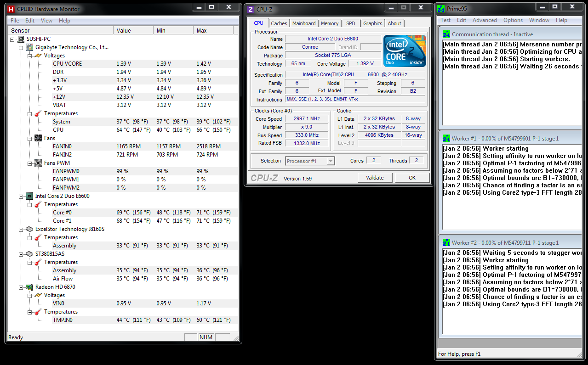588x365 pixels.
Task: Click the Intel Core 2 Duo E6600 chip icon
Action: (x=29, y=196)
